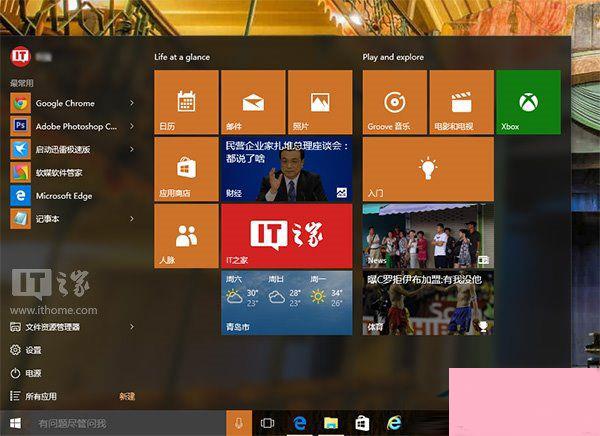Open the Store icon on taskbar

[362, 423]
